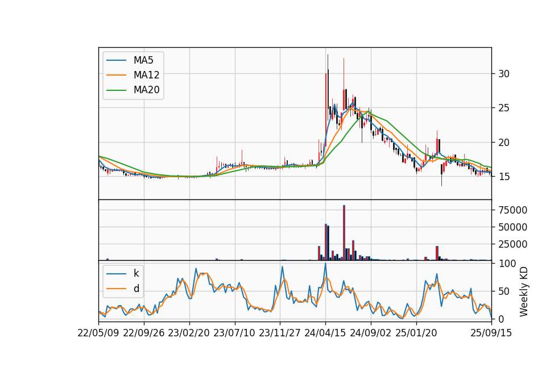
Task: Click the 23/07/10 date tick label
Action: pyautogui.click(x=234, y=333)
